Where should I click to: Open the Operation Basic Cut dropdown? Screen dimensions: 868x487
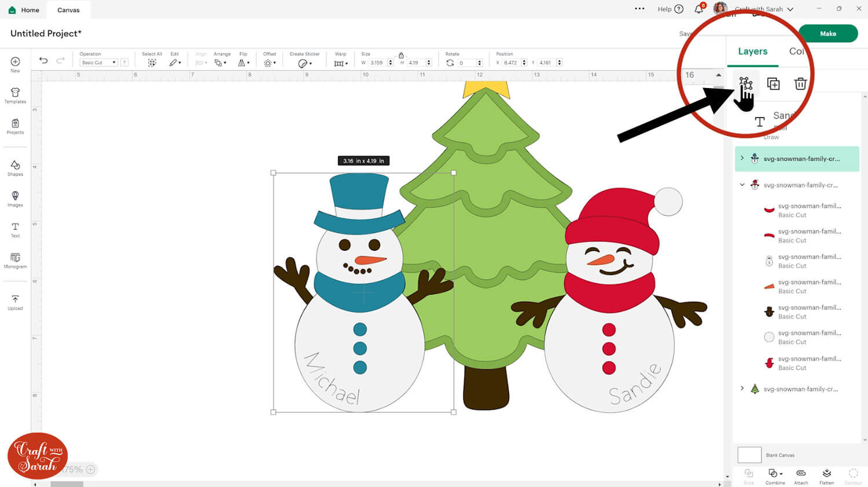98,63
